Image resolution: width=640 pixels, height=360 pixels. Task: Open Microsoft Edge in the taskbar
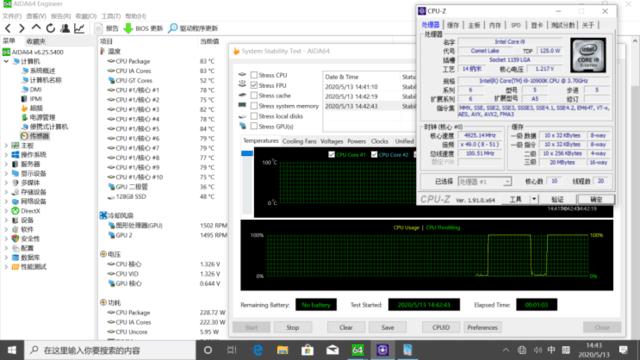(258, 350)
